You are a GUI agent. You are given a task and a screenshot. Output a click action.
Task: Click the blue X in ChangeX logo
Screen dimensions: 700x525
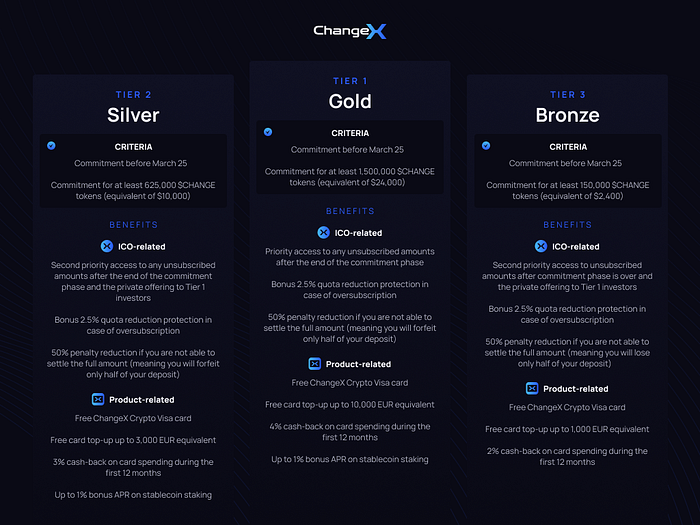pos(376,32)
